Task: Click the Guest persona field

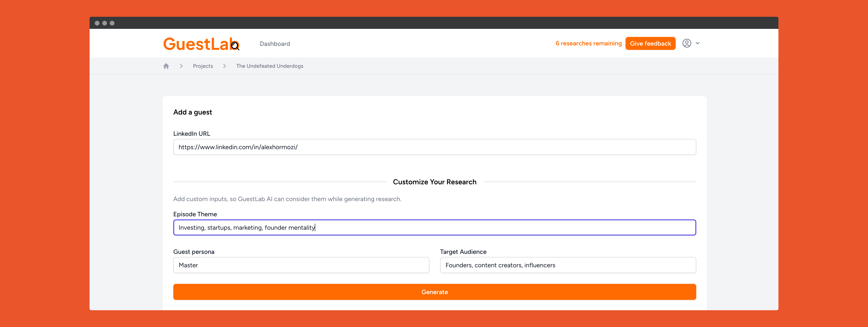Action: pyautogui.click(x=301, y=265)
